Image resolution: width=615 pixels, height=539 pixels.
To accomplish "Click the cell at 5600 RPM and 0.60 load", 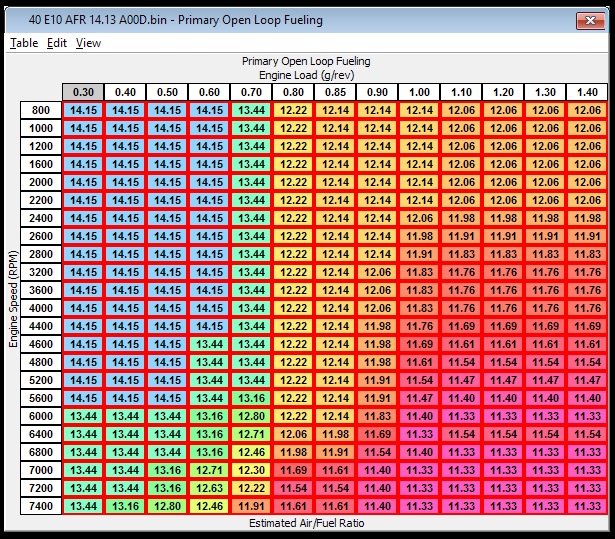I will click(x=210, y=398).
